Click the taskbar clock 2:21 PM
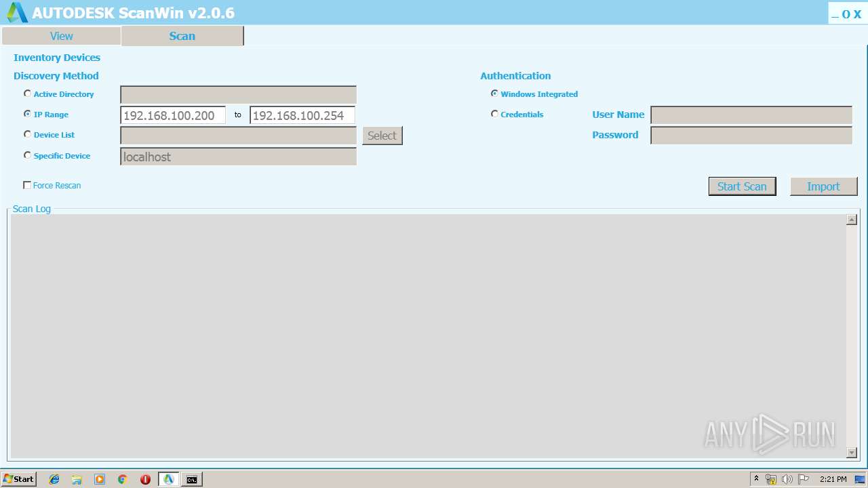 coord(833,479)
